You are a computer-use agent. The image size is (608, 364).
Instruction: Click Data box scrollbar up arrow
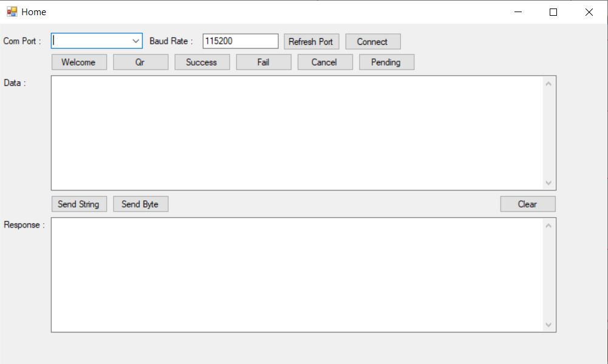point(548,84)
